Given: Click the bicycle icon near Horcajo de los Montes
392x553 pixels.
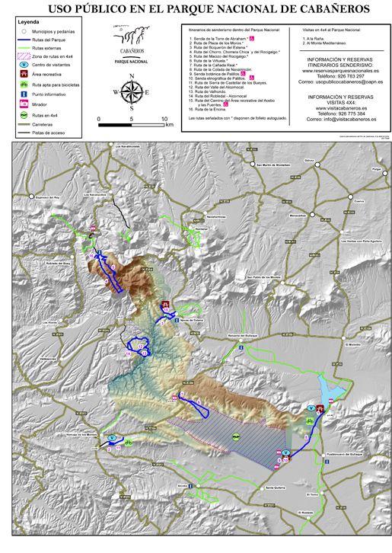Looking at the screenshot, I should pos(129,443).
